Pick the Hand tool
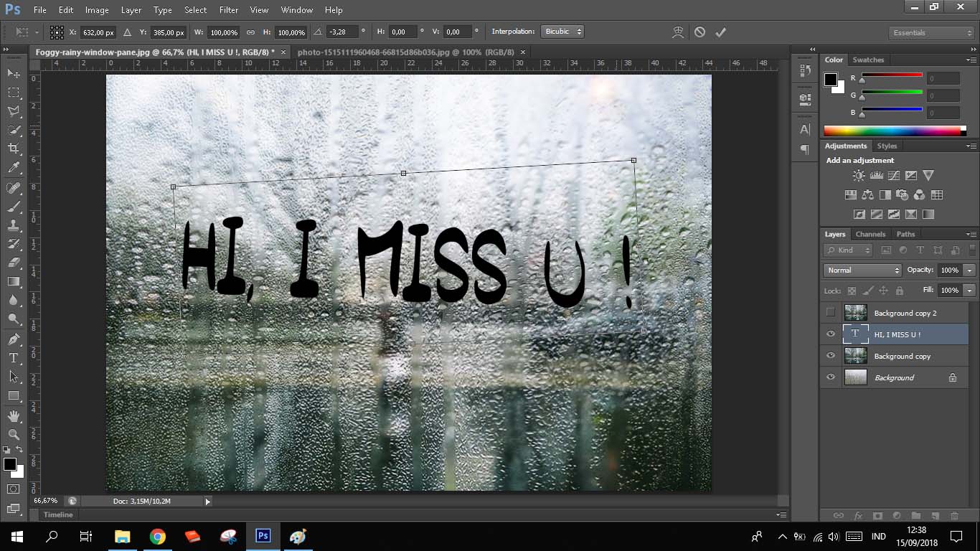Screen dimensions: 980x551 [14, 416]
